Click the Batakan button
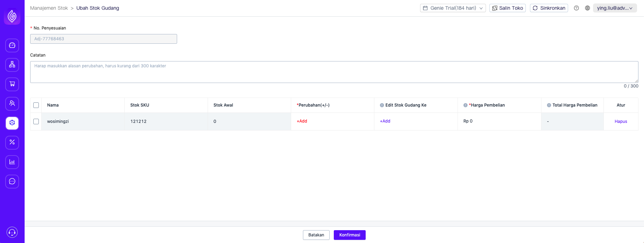 pos(316,235)
